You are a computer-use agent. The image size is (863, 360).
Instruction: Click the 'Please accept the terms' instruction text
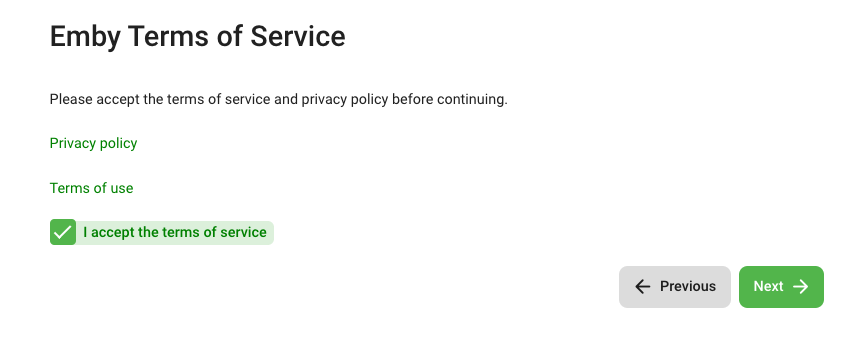pyautogui.click(x=278, y=100)
